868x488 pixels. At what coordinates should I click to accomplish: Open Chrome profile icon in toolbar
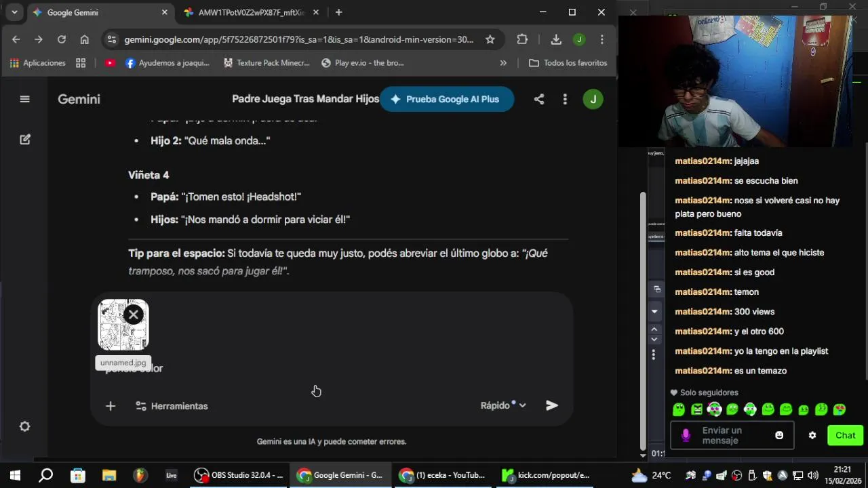(579, 39)
